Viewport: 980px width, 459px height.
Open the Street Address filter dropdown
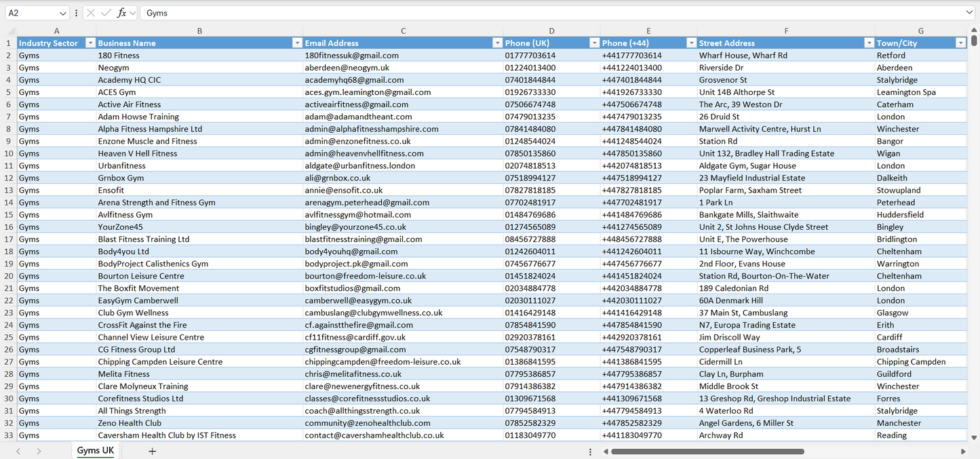click(x=869, y=43)
